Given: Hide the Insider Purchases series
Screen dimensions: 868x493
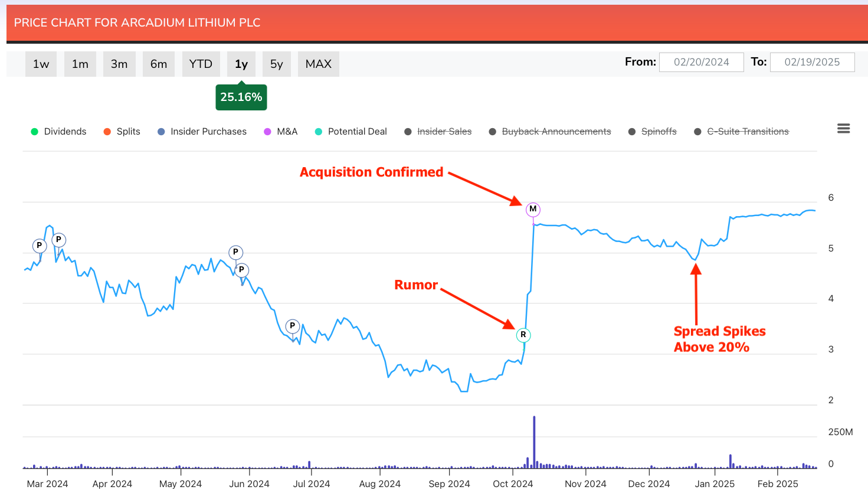Looking at the screenshot, I should click(x=202, y=132).
